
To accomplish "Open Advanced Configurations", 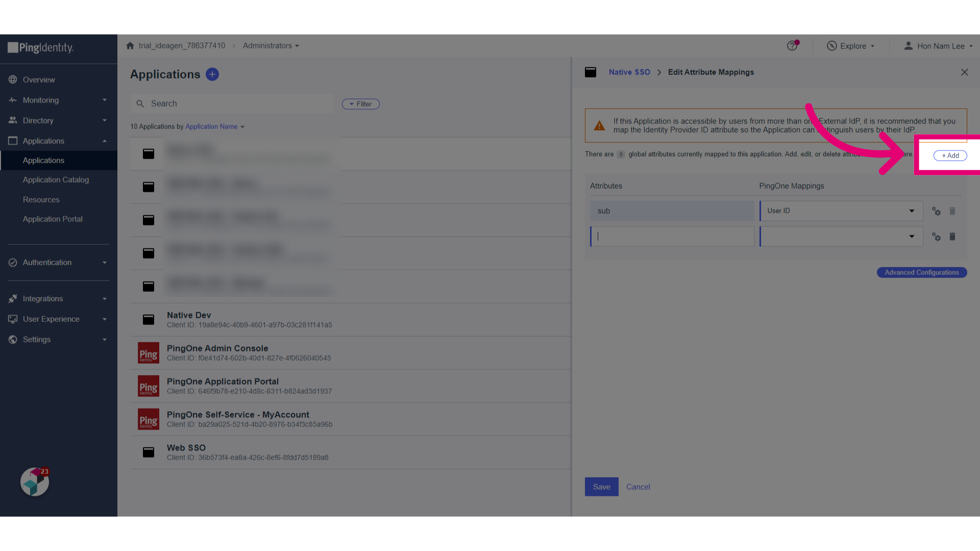I will [x=922, y=272].
